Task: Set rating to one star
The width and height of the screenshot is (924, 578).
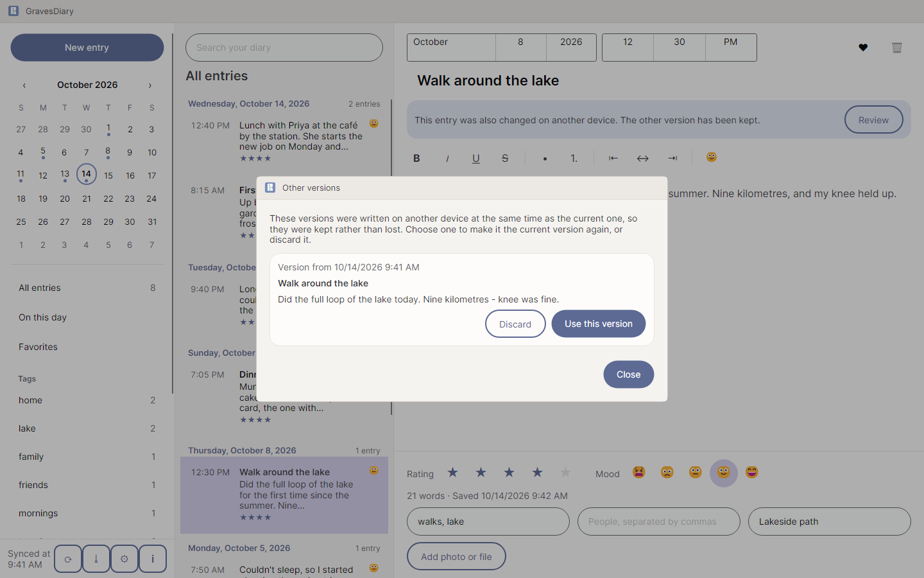Action: click(x=453, y=473)
